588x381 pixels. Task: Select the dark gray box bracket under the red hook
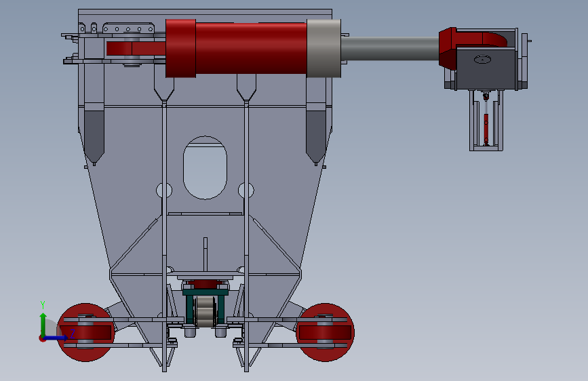tap(486, 68)
